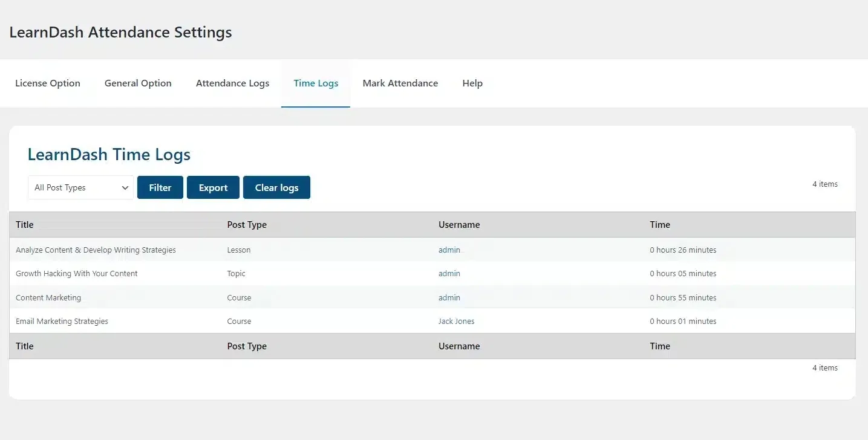Click the Export button
This screenshot has height=440, width=868.
[x=213, y=187]
